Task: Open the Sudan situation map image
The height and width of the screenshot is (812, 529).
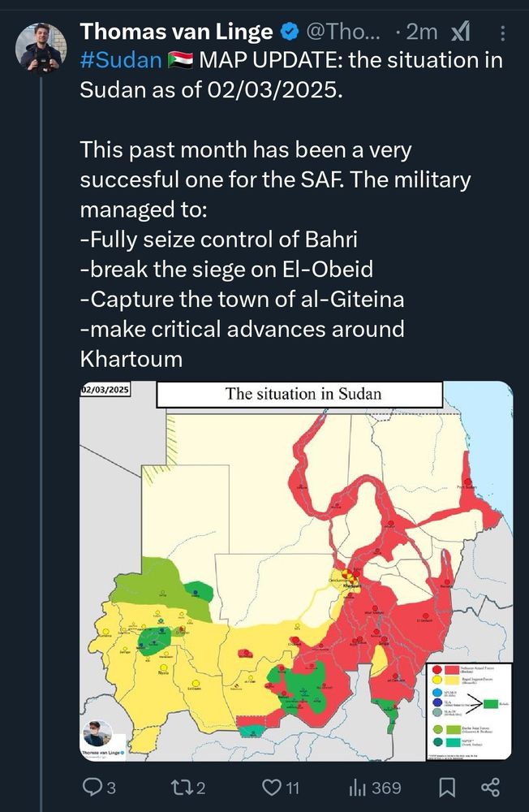Action: [x=296, y=571]
